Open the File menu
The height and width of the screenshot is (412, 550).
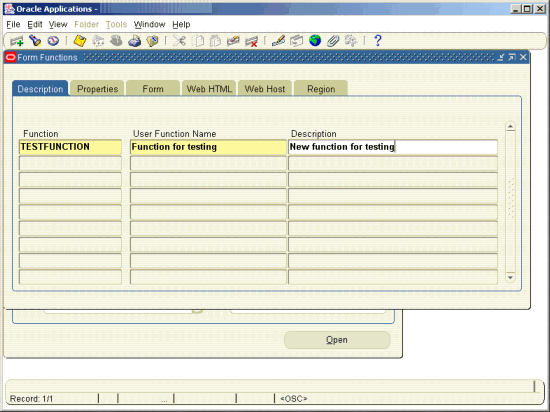pos(13,25)
